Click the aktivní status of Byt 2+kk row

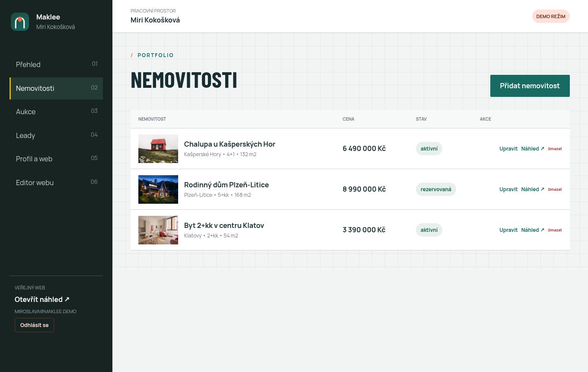(x=429, y=230)
